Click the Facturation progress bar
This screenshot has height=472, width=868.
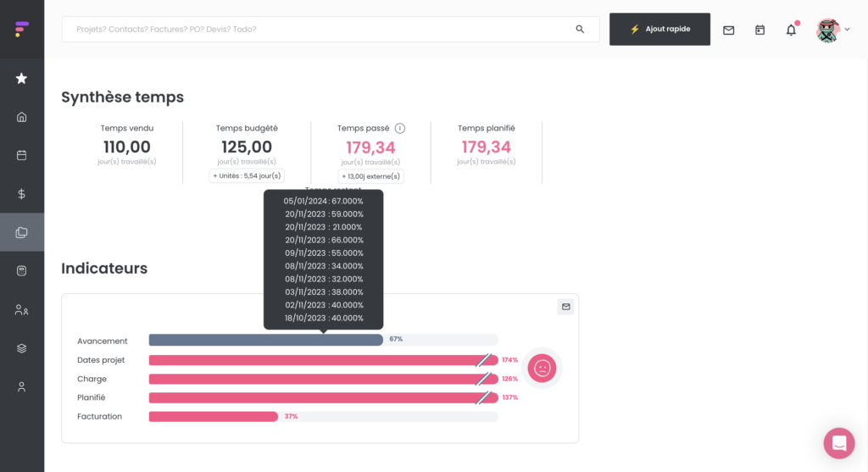[323, 417]
